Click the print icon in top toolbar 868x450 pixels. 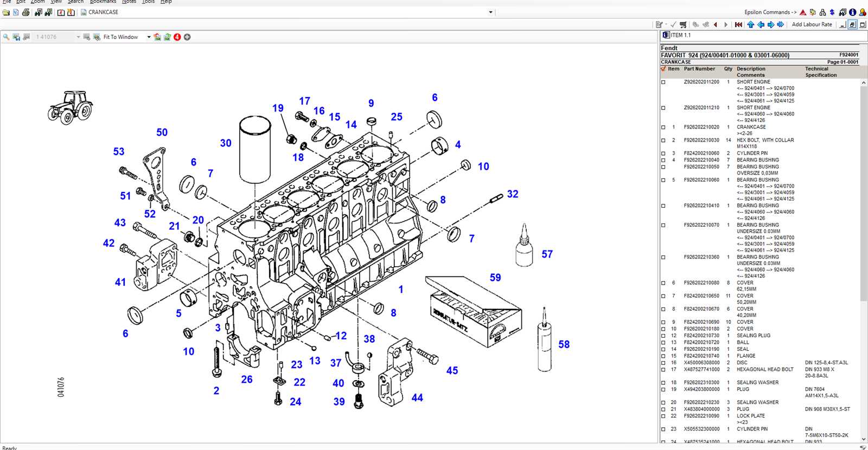(x=25, y=12)
